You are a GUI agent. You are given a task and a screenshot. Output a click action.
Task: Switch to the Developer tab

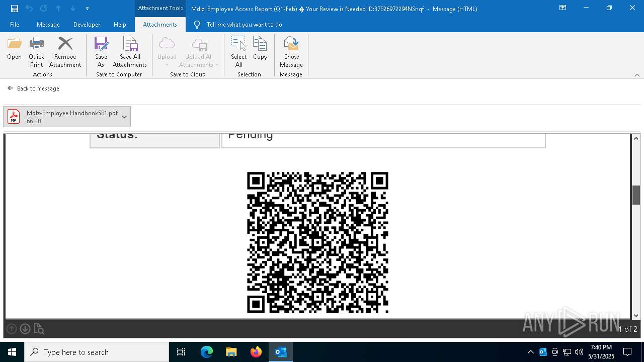[x=87, y=25]
